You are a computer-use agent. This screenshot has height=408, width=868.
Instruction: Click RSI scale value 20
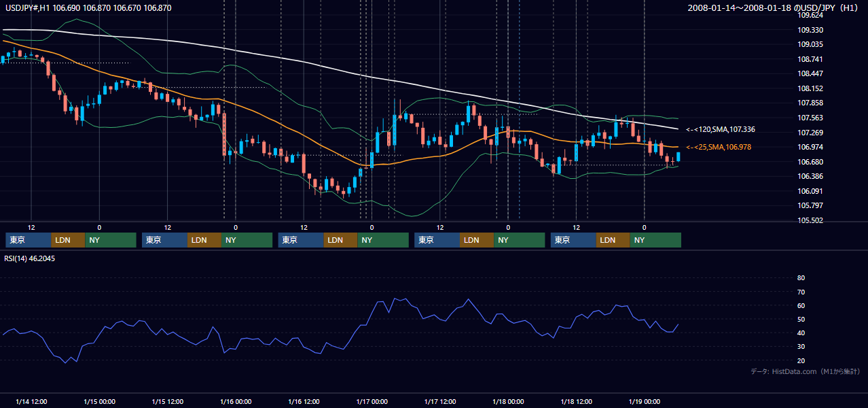click(801, 360)
